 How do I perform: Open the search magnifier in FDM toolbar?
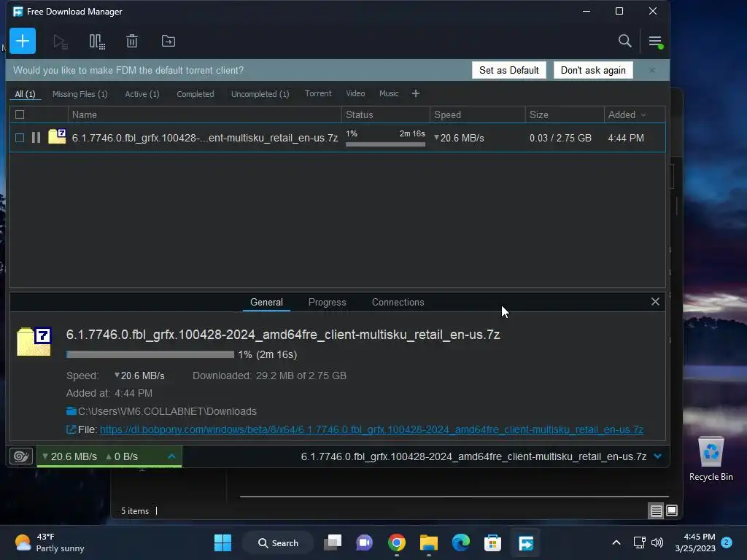point(624,41)
